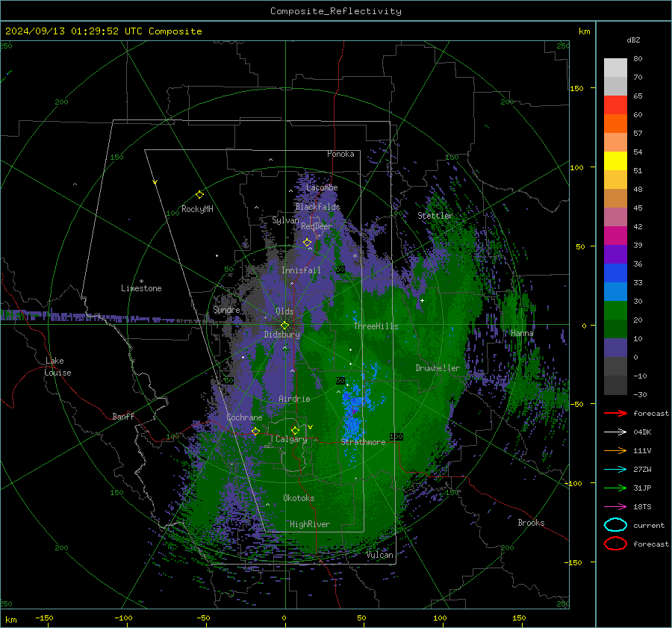The width and height of the screenshot is (672, 628).
Task: Pick the amber 51 dBZ swatch
Action: click(x=615, y=180)
